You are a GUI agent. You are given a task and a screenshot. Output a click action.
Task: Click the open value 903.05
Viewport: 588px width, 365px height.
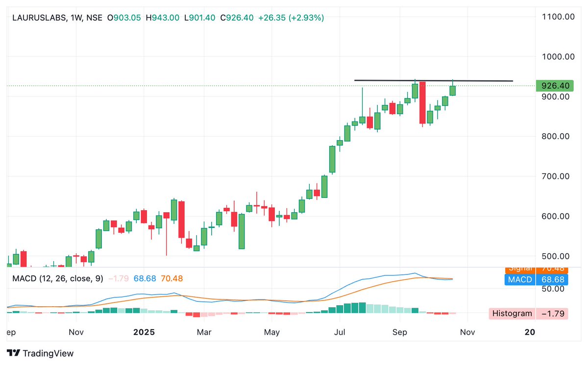coord(127,18)
